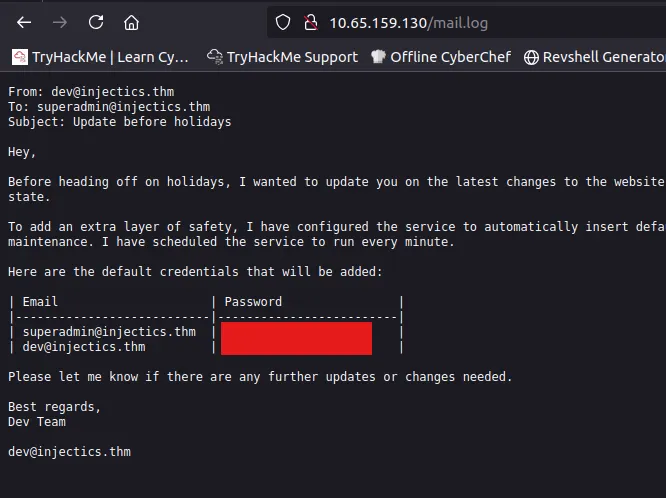
Task: Open the TryHackMe Learn Cy... bookmark
Action: pos(100,57)
